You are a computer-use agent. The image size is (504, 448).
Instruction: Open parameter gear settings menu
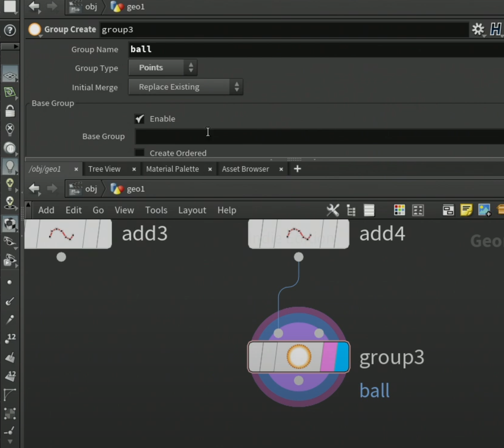(478, 30)
